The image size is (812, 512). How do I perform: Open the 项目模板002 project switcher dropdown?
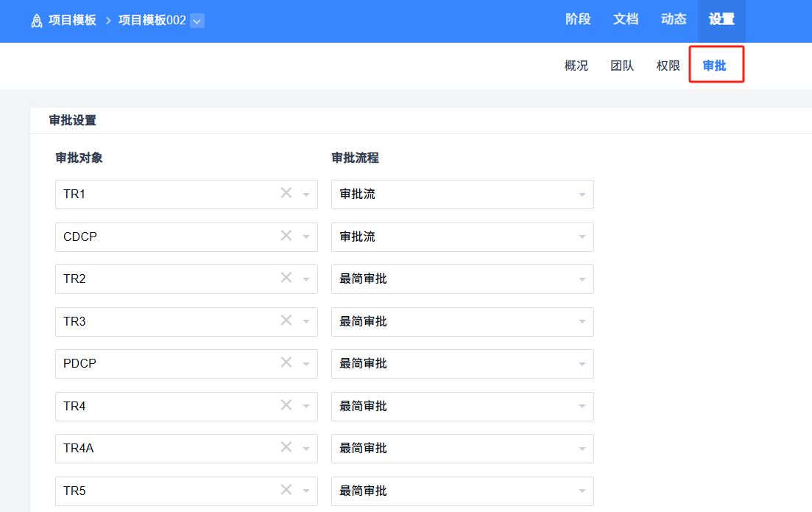197,21
